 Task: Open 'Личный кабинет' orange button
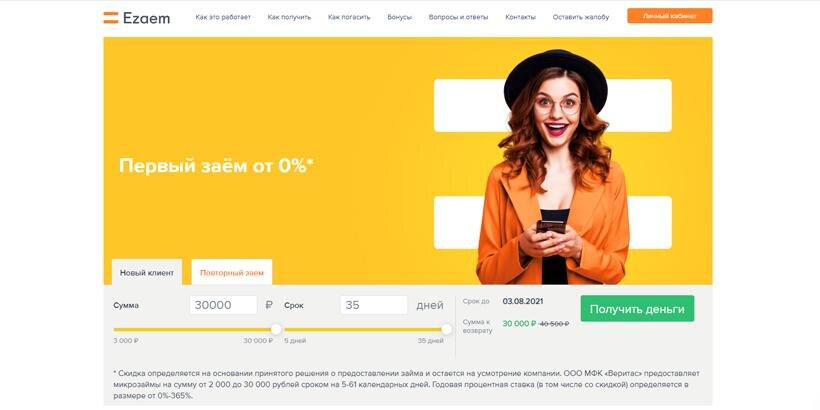pyautogui.click(x=670, y=16)
